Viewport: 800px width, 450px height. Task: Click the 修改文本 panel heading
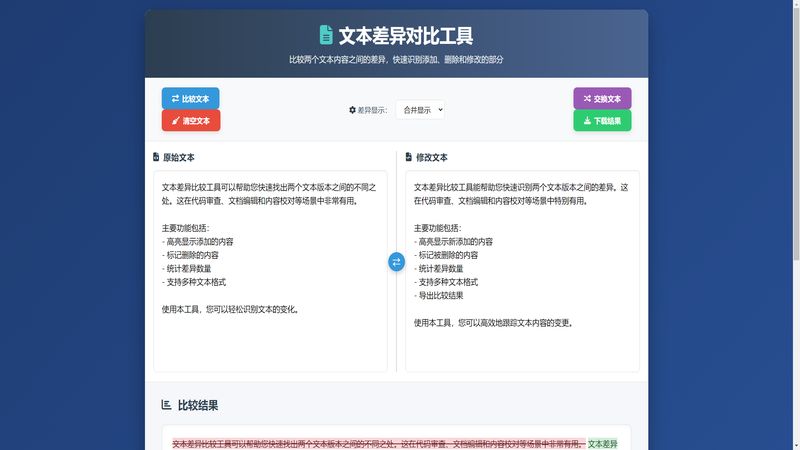click(x=432, y=157)
